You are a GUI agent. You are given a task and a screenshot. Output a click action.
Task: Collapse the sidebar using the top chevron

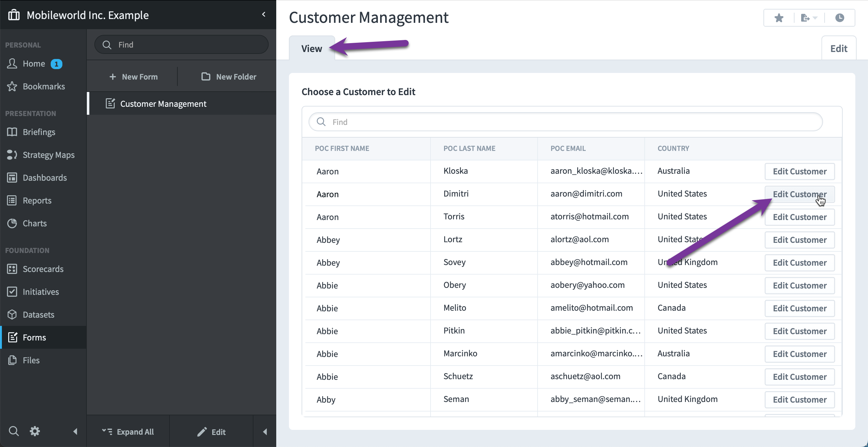(264, 14)
